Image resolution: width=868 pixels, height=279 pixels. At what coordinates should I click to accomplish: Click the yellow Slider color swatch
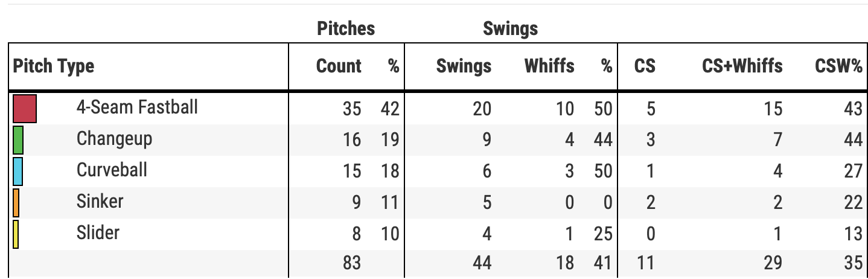tap(16, 234)
